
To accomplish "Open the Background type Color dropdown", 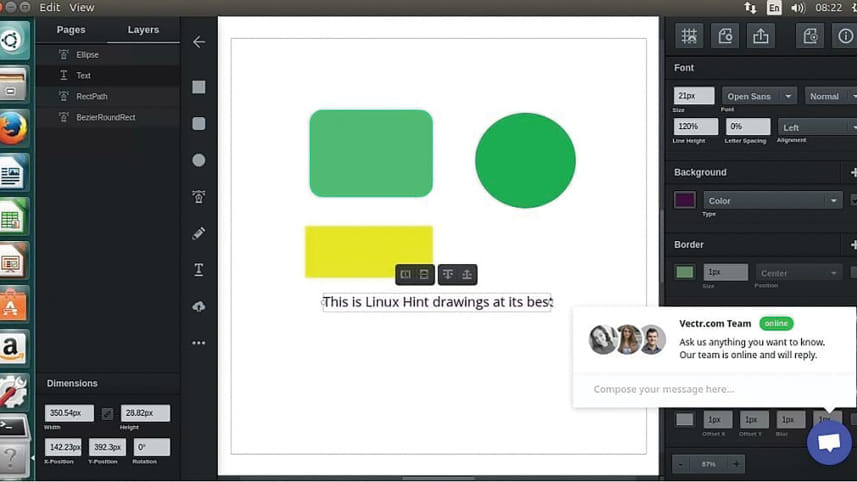I will coord(772,201).
